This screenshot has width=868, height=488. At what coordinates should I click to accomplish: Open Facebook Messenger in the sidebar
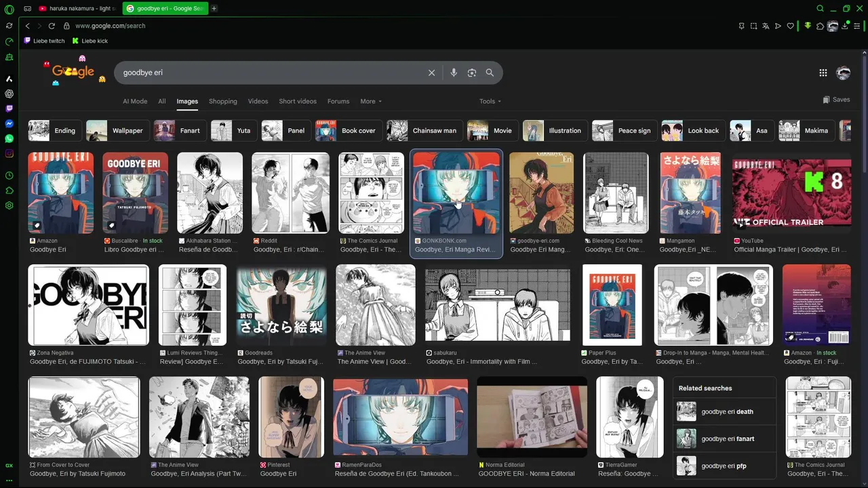9,123
